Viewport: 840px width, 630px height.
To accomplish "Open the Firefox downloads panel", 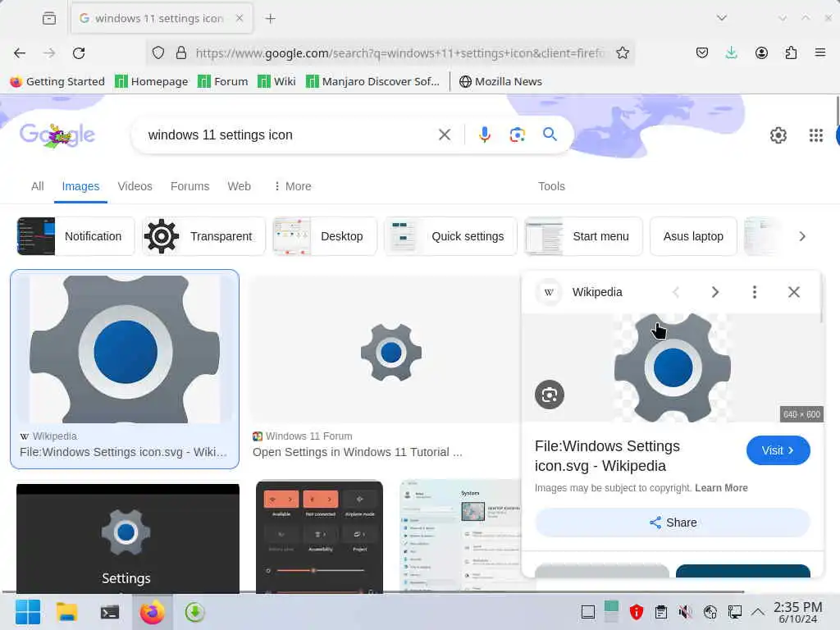I will pyautogui.click(x=731, y=53).
